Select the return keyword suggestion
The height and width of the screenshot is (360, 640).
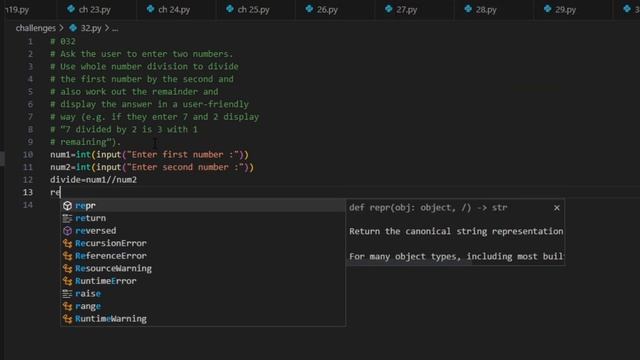pos(203,218)
